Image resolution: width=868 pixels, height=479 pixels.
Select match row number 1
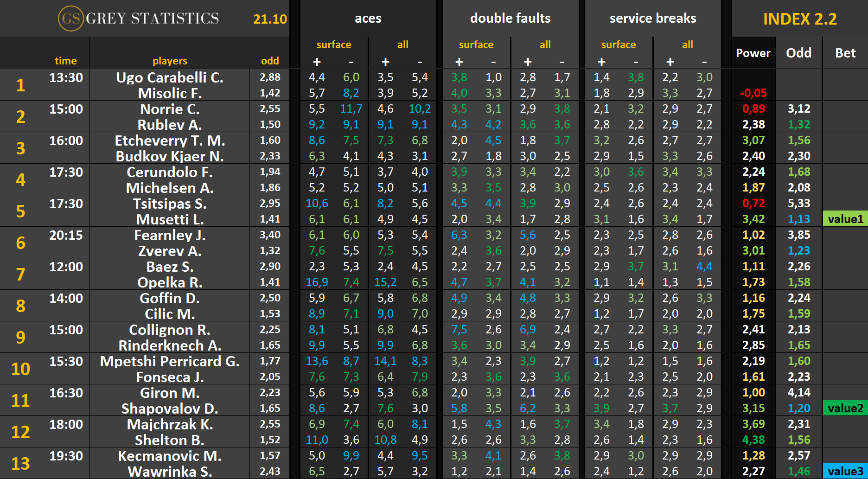pyautogui.click(x=21, y=85)
